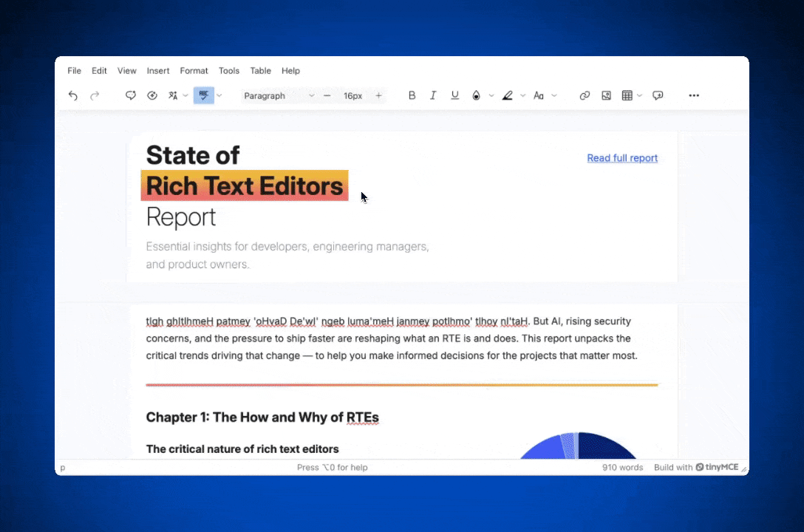Apply the text color droplet

coord(477,95)
